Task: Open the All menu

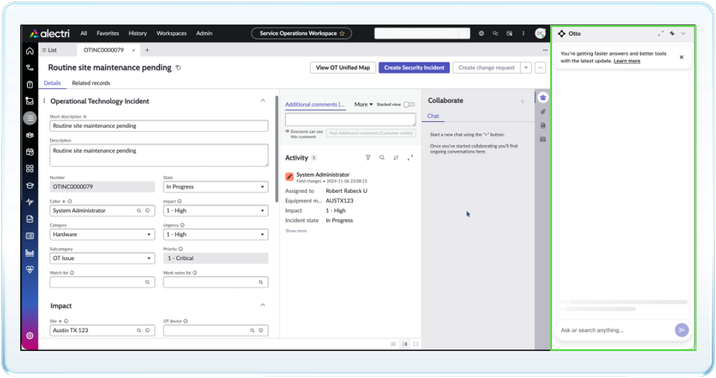Action: [84, 33]
